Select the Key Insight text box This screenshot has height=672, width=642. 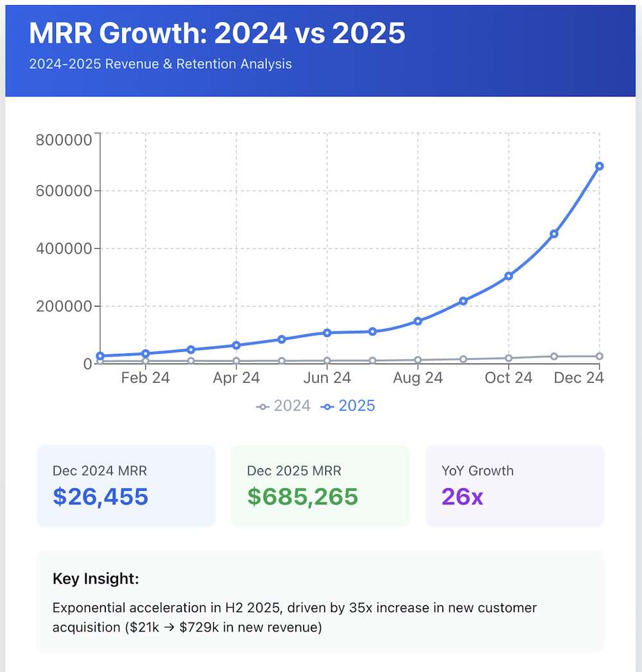pyautogui.click(x=320, y=601)
